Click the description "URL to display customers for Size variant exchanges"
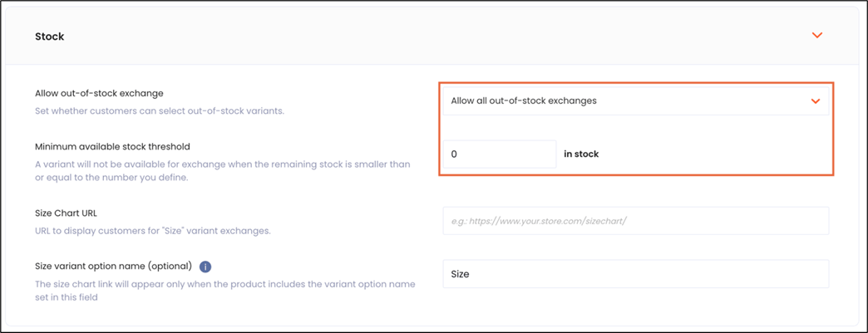Viewport: 868px width, 333px height. tap(153, 231)
